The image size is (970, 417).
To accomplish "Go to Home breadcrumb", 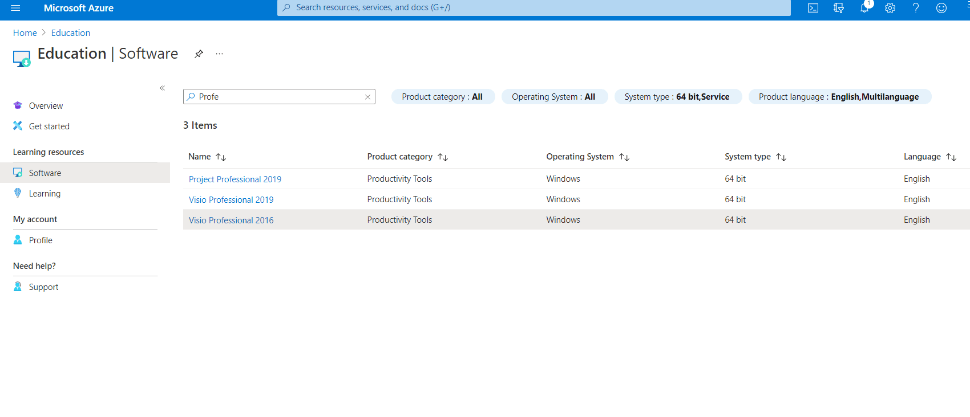I will [x=25, y=33].
